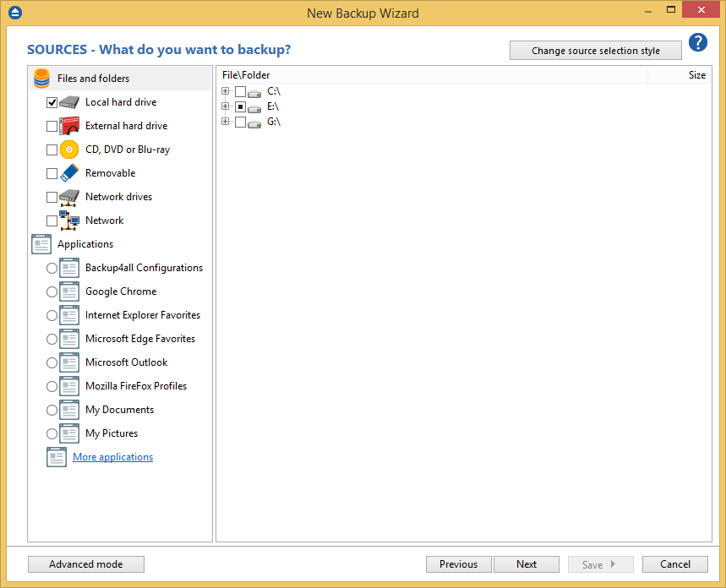Click the Microsoft Edge Favorites icon
The height and width of the screenshot is (588, 726).
(69, 339)
